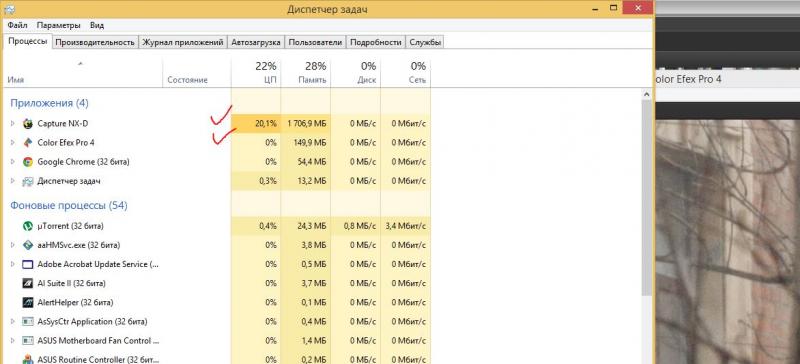Expand the Adobe Acrobat Update Service row
Viewport: 800px width, 364px height.
pos(13,264)
